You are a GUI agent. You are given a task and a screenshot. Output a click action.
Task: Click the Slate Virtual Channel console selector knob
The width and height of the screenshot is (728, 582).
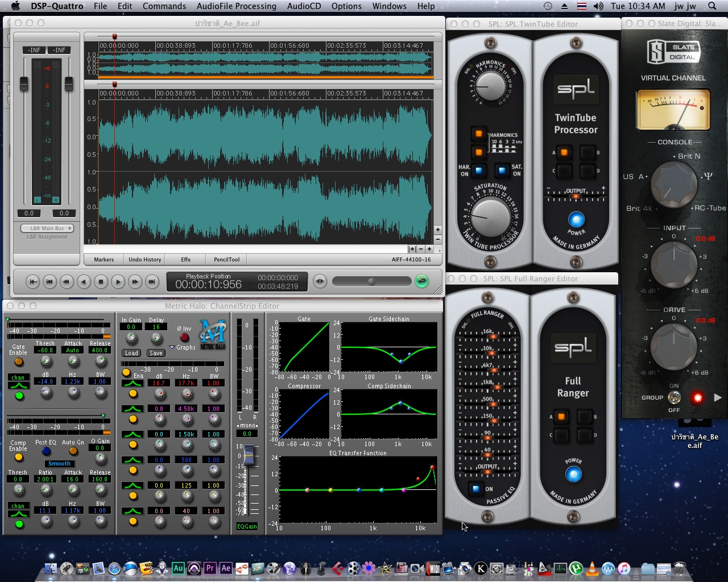673,184
